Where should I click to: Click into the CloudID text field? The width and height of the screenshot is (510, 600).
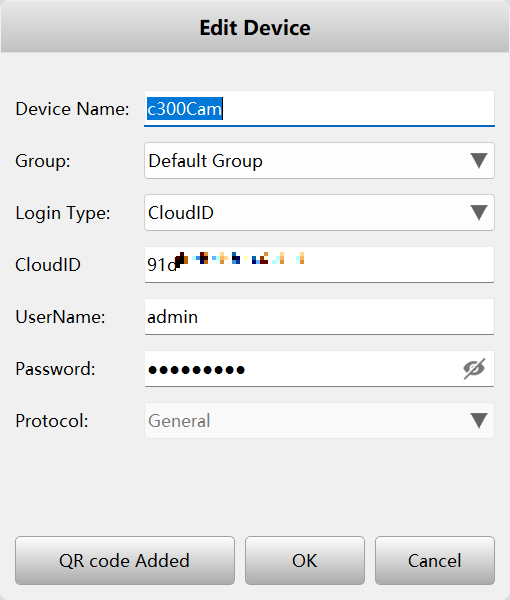click(x=319, y=265)
